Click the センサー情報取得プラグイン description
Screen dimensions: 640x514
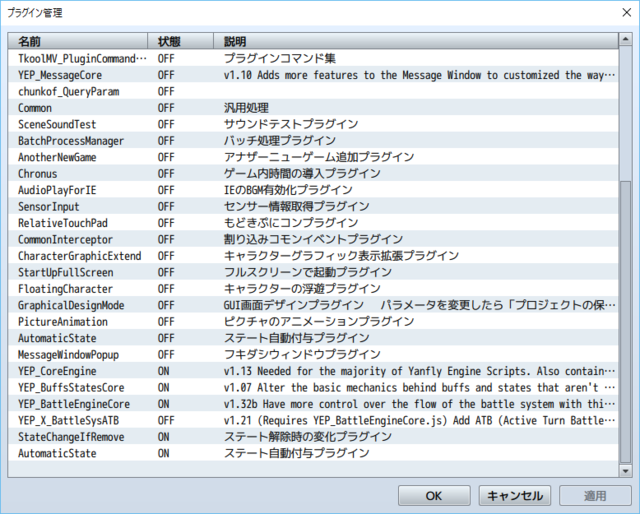[x=297, y=207]
